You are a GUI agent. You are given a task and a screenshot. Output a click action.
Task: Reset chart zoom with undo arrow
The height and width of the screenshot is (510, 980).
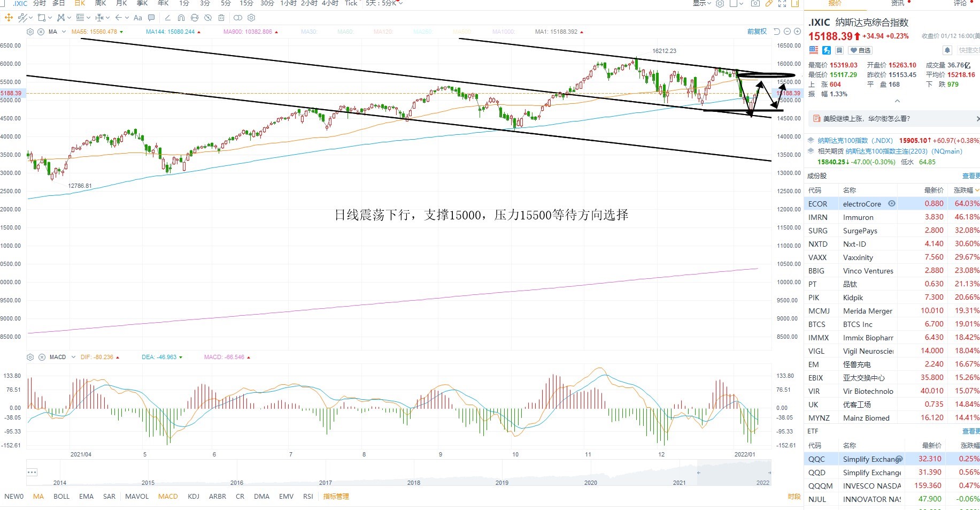[x=777, y=32]
